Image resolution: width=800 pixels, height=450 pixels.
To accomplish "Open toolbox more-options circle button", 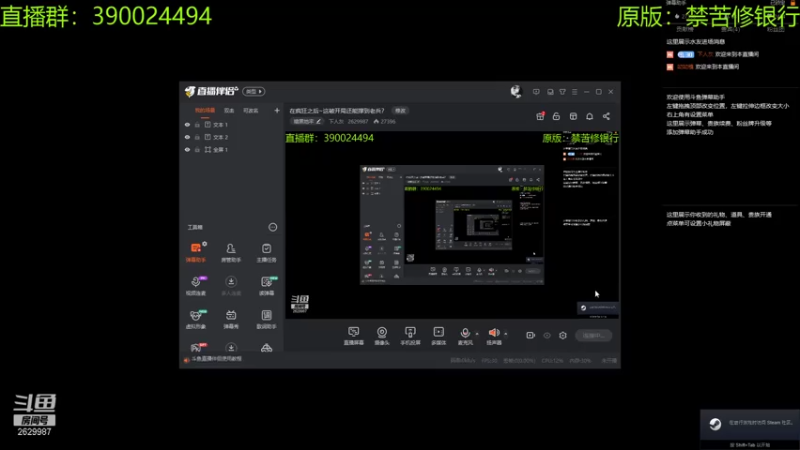I will [273, 227].
